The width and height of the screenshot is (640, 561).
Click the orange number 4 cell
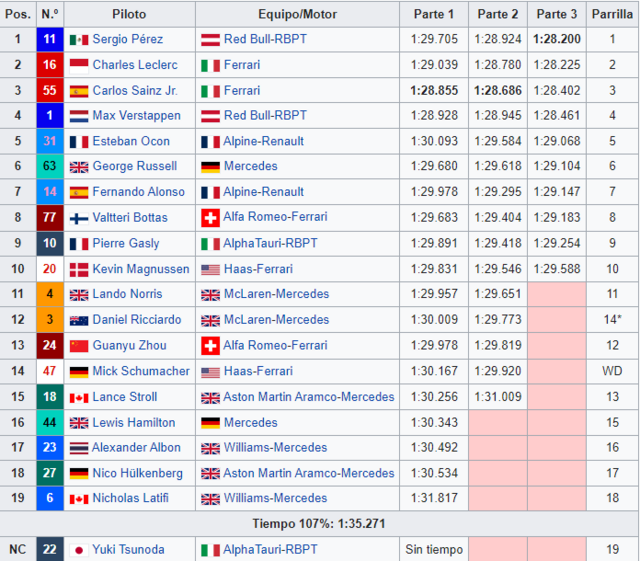pos(50,294)
